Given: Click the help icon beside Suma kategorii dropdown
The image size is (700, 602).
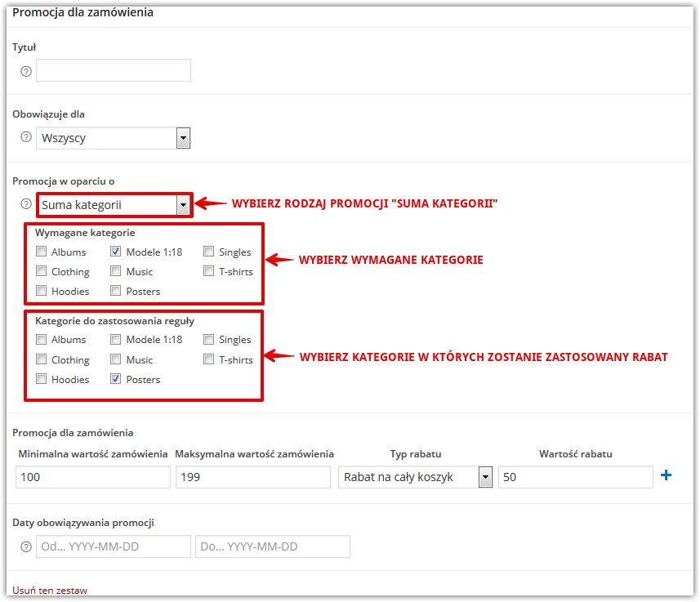Looking at the screenshot, I should pos(26,204).
